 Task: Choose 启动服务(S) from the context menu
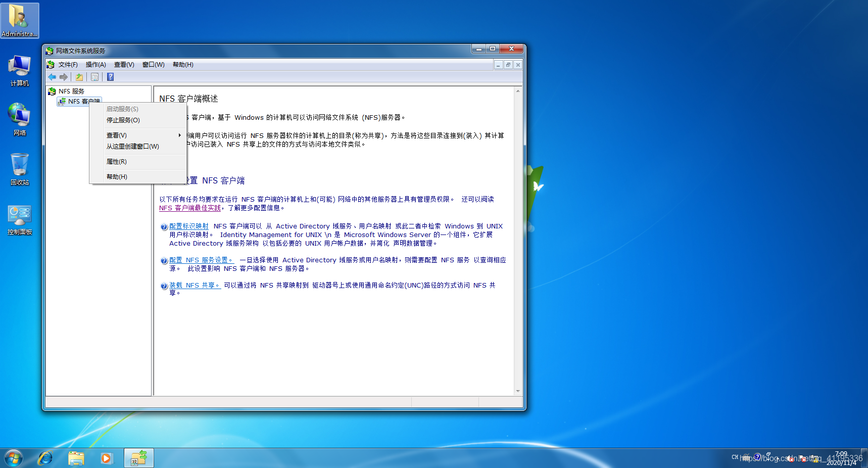tap(138, 109)
